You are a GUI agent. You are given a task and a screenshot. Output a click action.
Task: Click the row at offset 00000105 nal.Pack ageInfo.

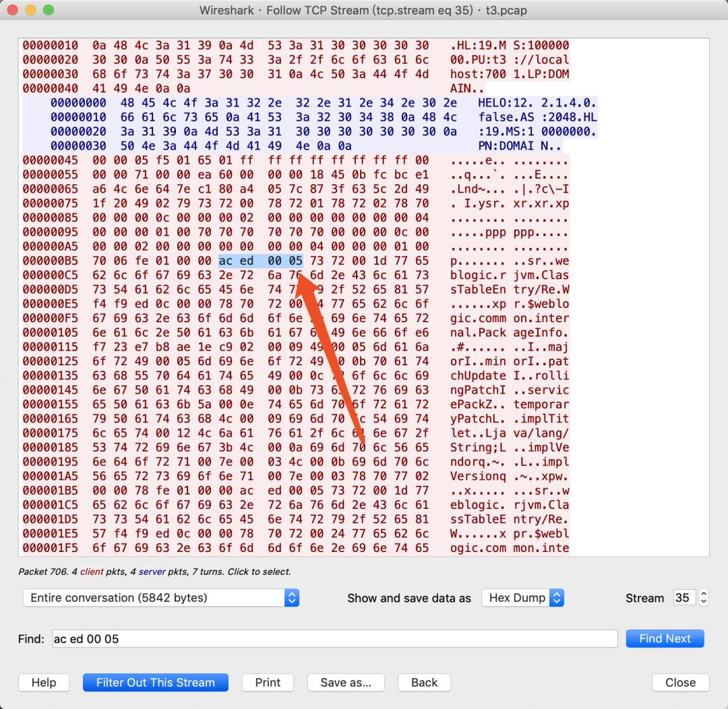click(296, 332)
